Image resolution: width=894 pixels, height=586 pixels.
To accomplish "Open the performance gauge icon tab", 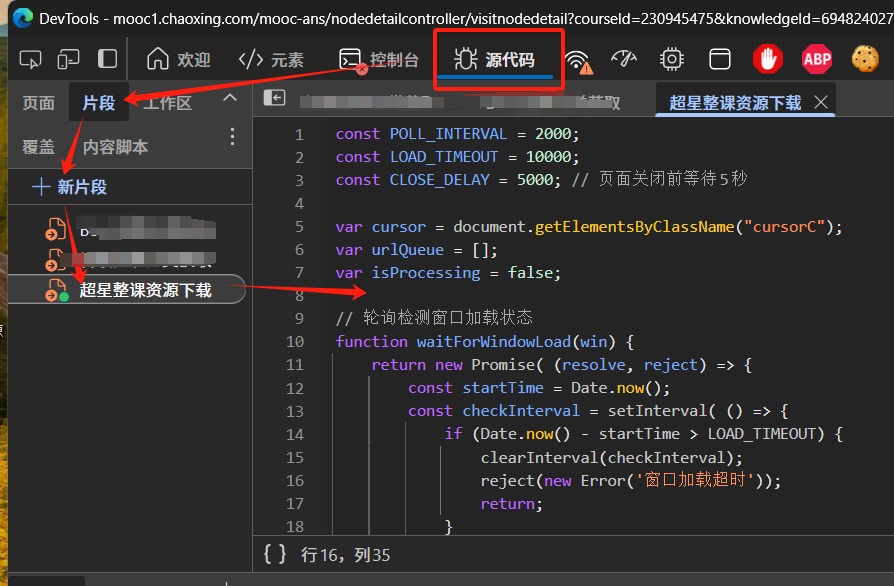I will click(624, 59).
